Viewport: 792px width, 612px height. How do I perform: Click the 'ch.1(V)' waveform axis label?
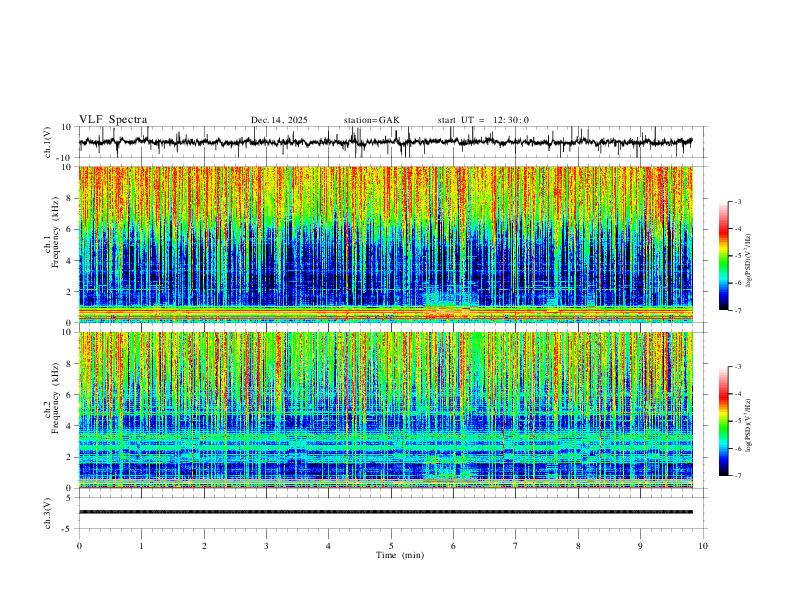48,142
